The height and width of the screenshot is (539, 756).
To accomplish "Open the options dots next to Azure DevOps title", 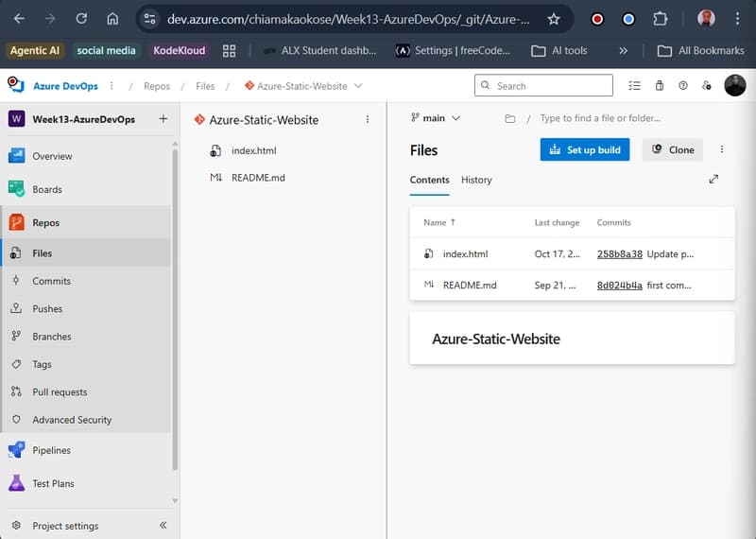I will pyautogui.click(x=112, y=86).
